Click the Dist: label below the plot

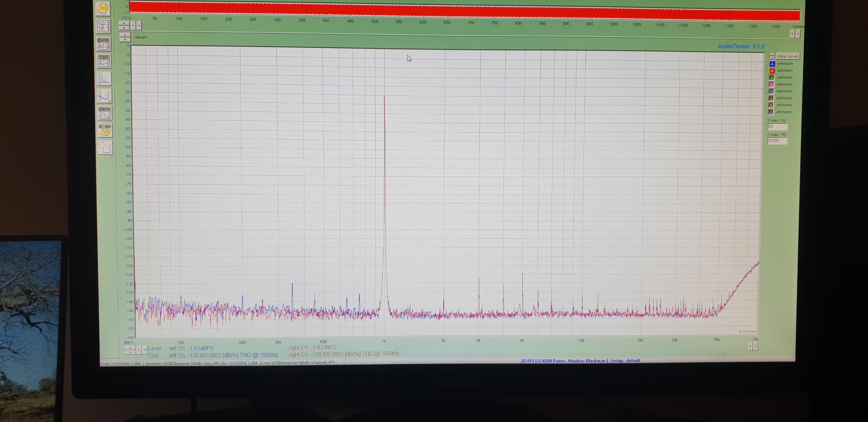pyautogui.click(x=154, y=355)
